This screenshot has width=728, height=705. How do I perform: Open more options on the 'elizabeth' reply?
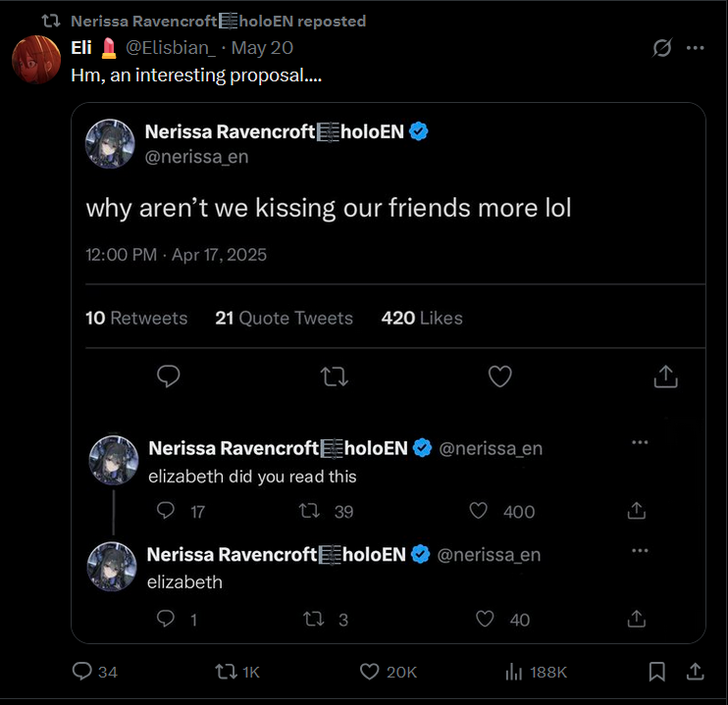pos(640,550)
